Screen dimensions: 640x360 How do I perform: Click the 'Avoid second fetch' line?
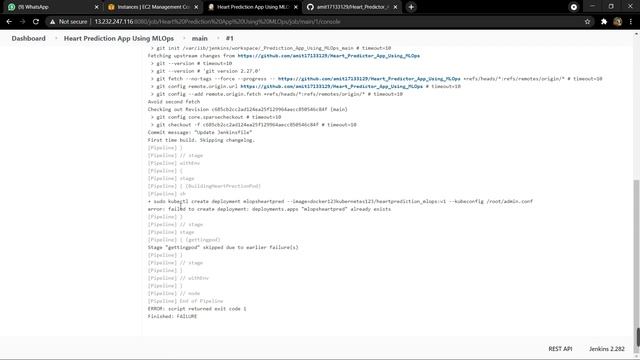174,102
